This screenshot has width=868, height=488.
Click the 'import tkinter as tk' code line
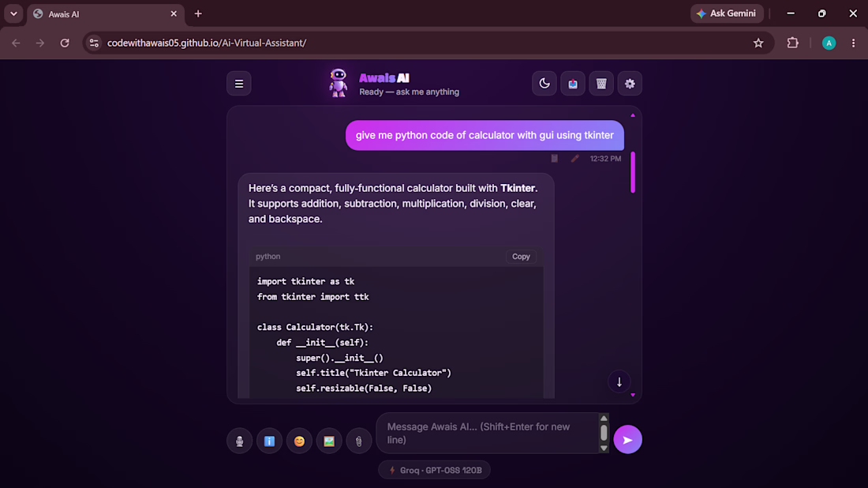point(305,281)
